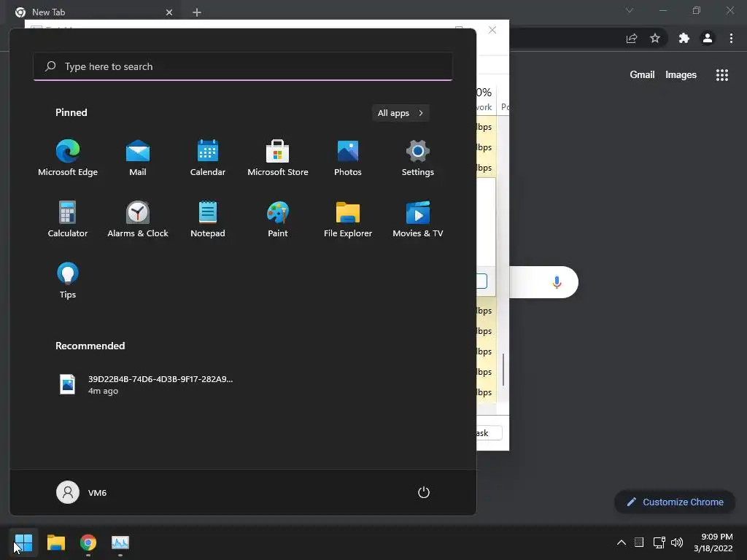The image size is (747, 560).
Task: Bookmark this page with the star icon
Action: point(655,38)
